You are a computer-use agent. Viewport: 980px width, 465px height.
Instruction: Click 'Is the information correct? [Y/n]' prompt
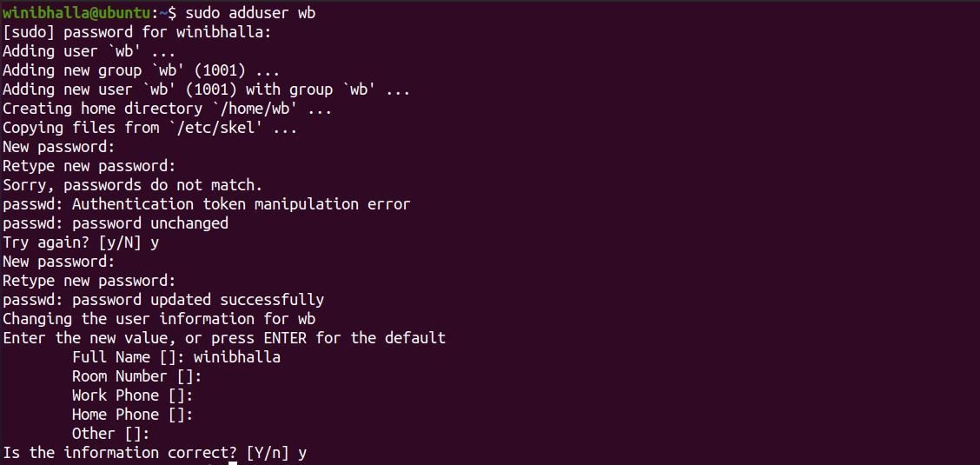pos(154,453)
